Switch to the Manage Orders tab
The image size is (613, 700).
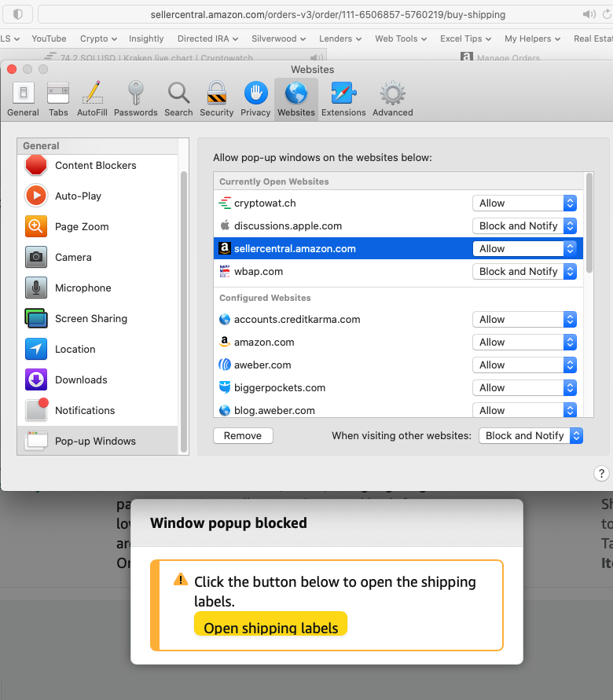click(501, 57)
